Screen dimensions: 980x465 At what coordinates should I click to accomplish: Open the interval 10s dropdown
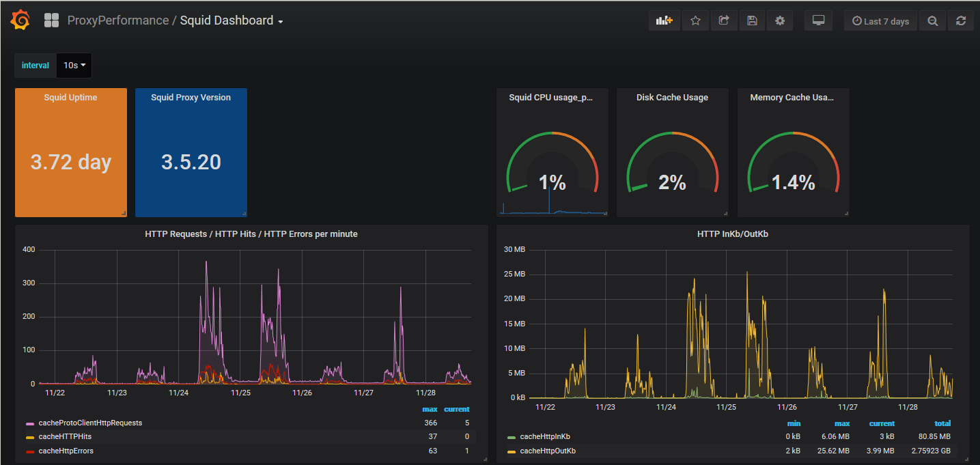coord(73,65)
